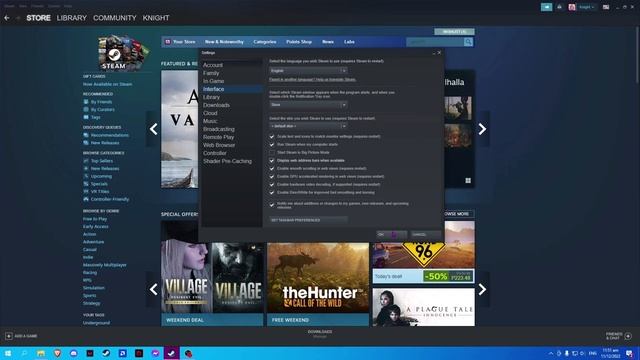Select Controller settings category
The image size is (640, 360).
point(215,153)
